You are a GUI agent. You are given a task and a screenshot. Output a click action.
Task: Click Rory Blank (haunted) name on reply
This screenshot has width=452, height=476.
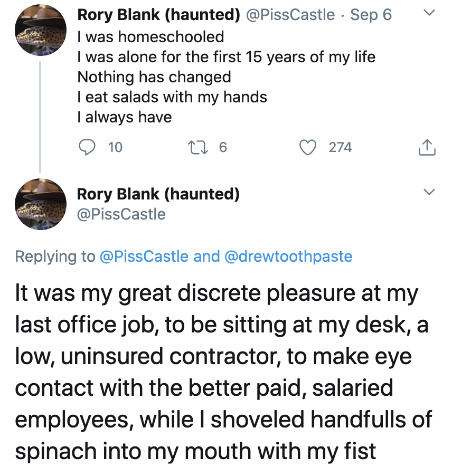tap(158, 194)
